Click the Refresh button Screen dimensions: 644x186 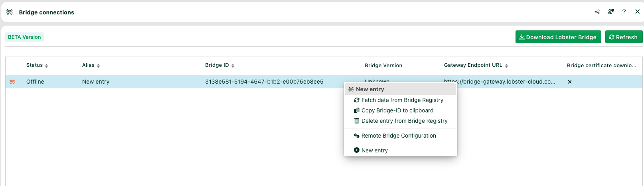point(624,37)
